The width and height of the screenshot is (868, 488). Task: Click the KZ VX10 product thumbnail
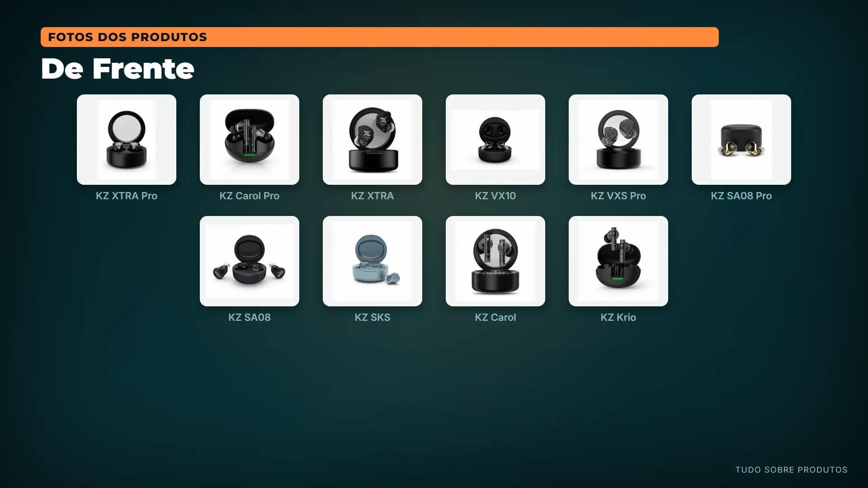(495, 139)
